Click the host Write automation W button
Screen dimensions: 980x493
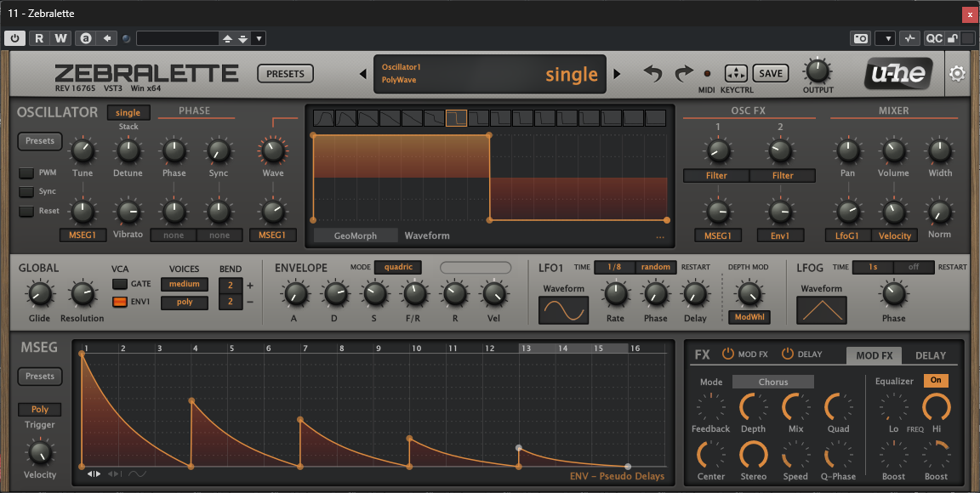tap(60, 38)
